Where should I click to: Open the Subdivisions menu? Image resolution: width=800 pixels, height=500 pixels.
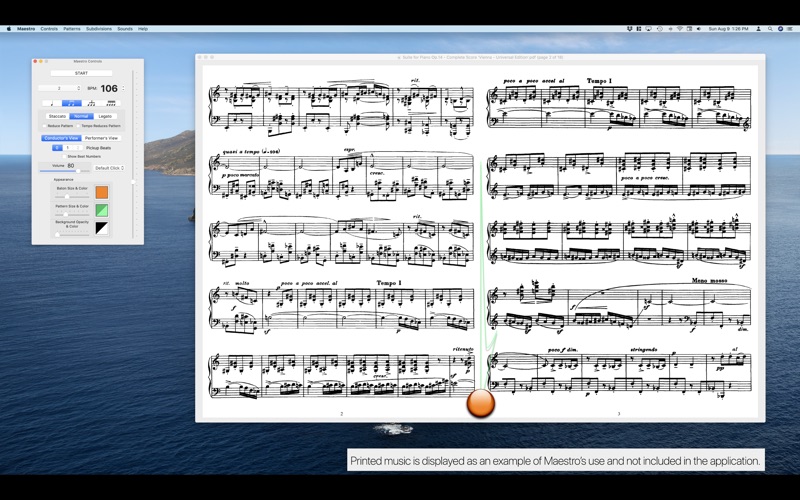pyautogui.click(x=99, y=29)
